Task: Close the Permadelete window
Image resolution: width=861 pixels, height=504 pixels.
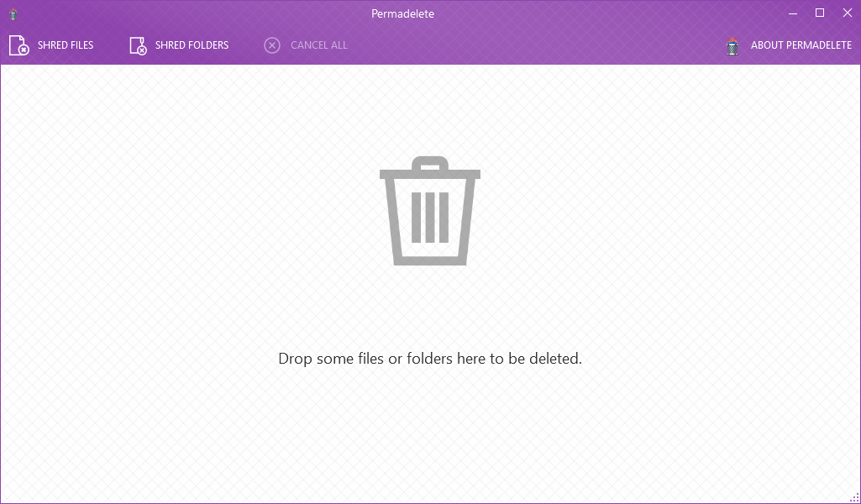Action: 848,13
